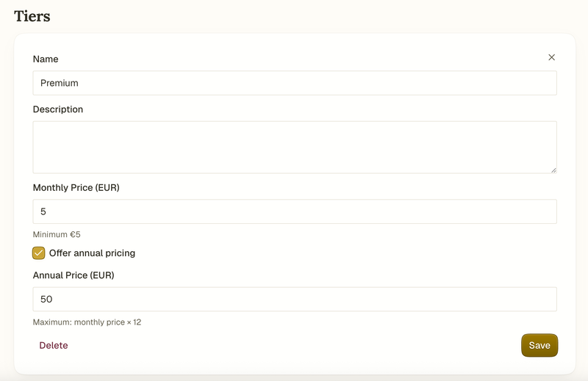This screenshot has height=381, width=588.
Task: Click the value 50 in Annual Price
Action: pyautogui.click(x=46, y=299)
